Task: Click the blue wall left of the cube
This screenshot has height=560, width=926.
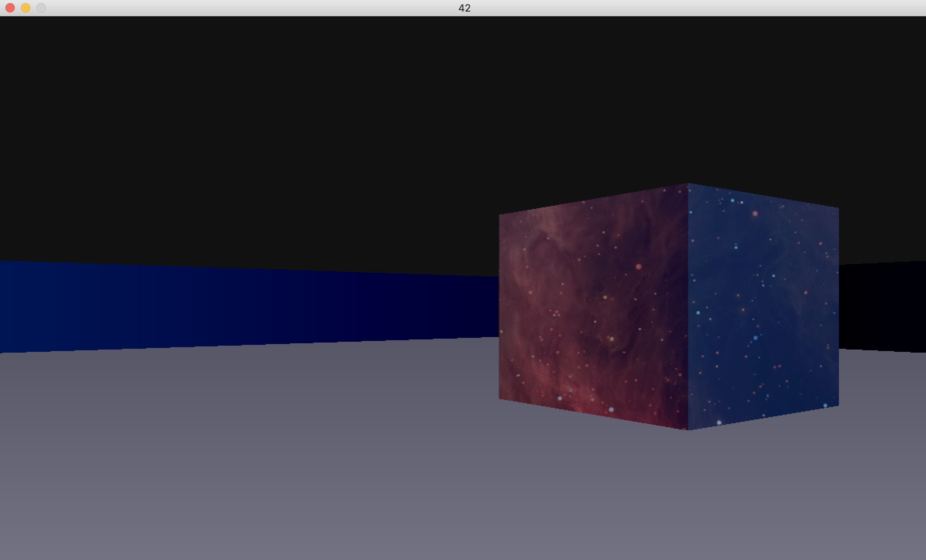Action: click(233, 307)
